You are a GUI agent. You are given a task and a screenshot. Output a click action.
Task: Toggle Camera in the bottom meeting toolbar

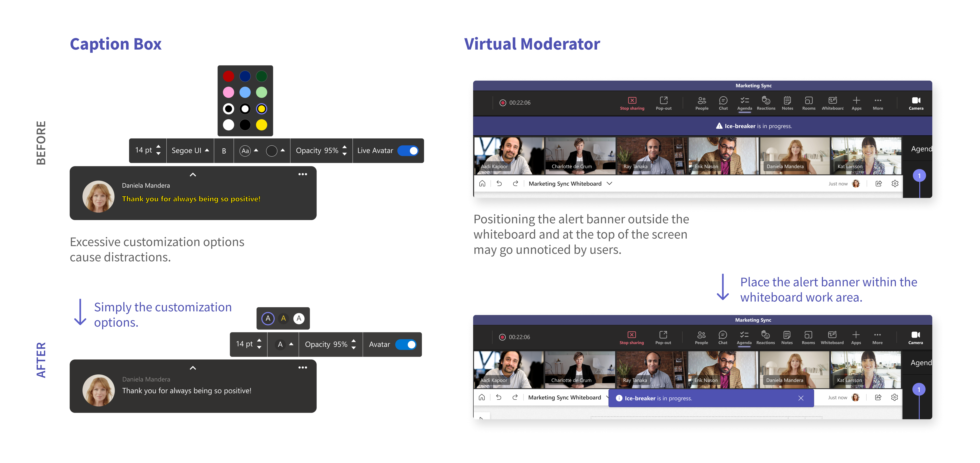tap(916, 338)
